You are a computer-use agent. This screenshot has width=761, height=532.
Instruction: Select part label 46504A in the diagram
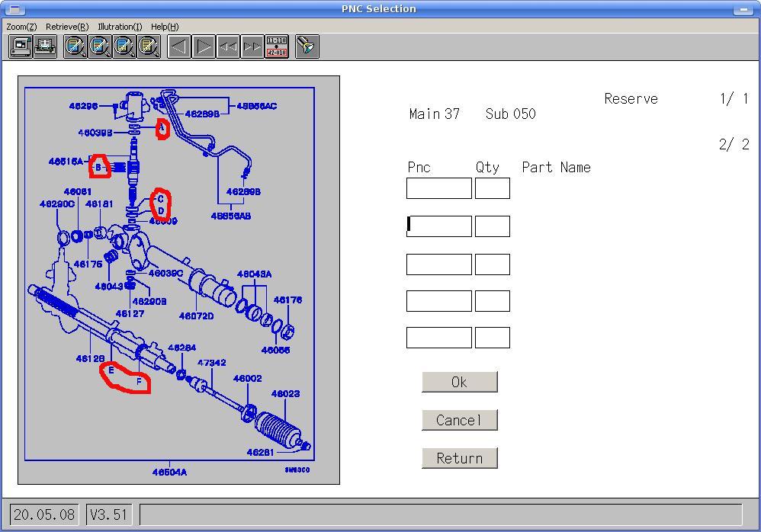pyautogui.click(x=169, y=473)
